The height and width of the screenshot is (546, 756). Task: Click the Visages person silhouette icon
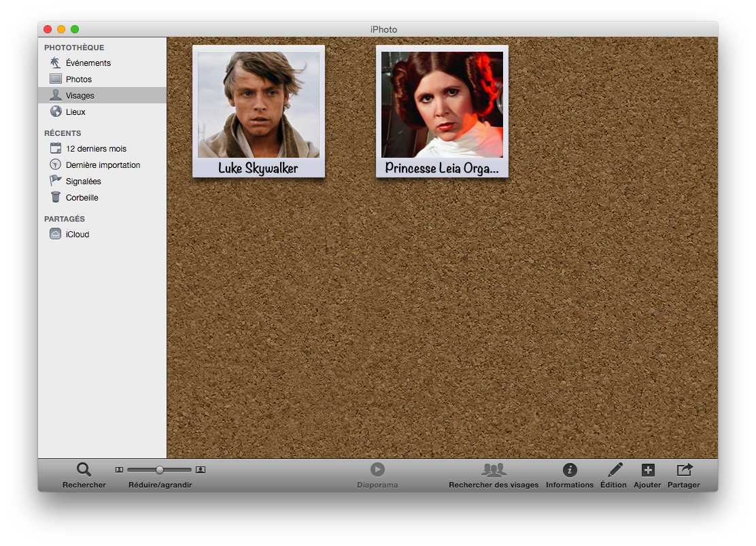[56, 95]
